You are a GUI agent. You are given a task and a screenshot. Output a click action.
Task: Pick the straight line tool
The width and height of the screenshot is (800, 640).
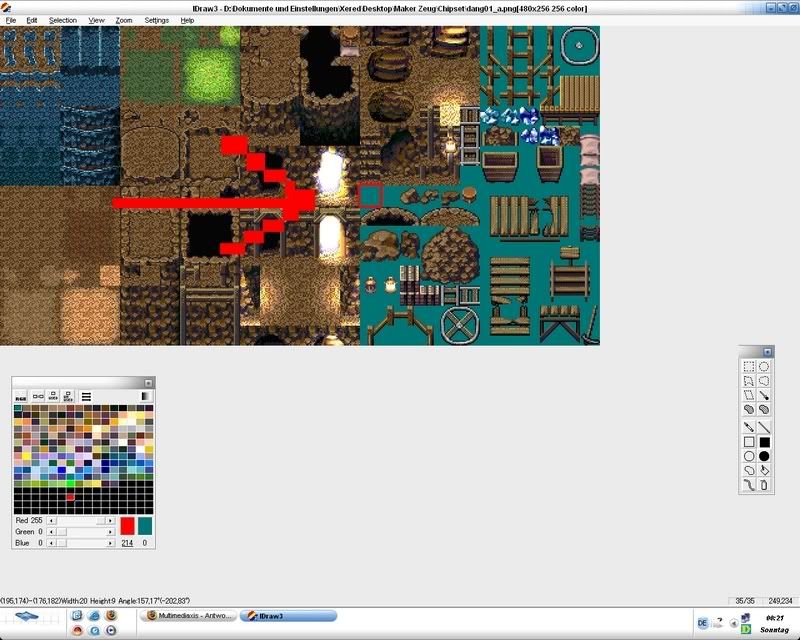(x=764, y=426)
